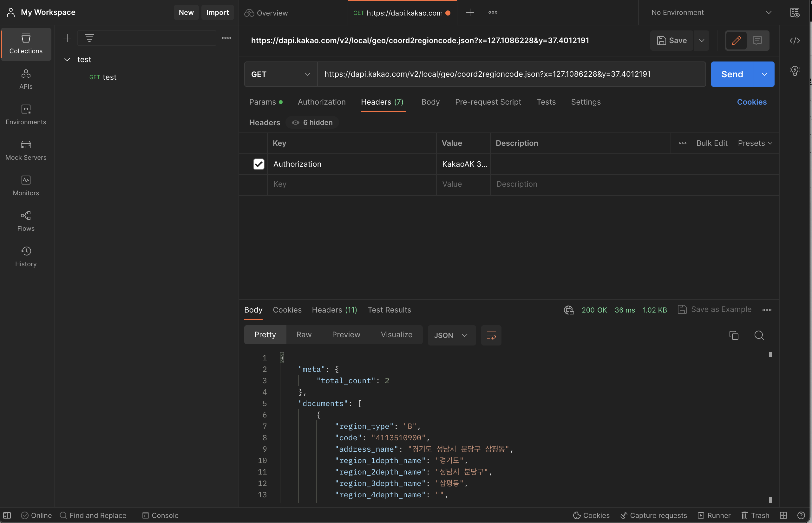Open the JSON format dropdown
This screenshot has width=812, height=523.
point(451,335)
